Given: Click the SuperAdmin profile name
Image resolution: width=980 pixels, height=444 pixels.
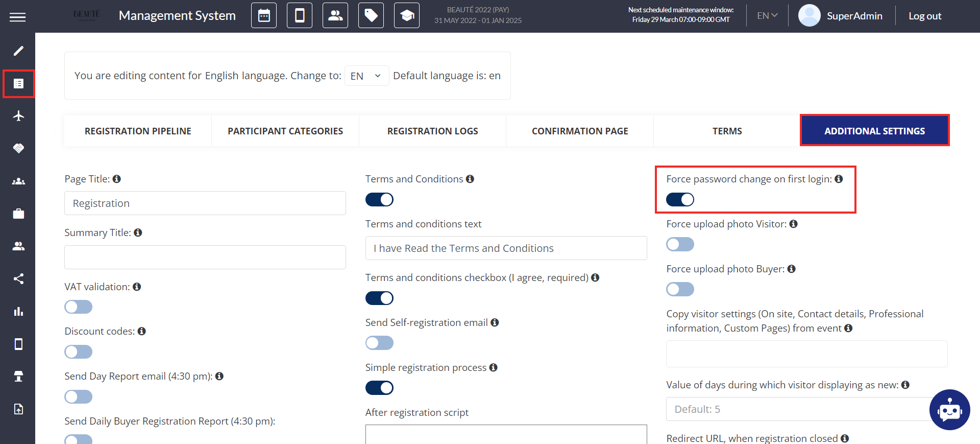Looking at the screenshot, I should [x=854, y=16].
